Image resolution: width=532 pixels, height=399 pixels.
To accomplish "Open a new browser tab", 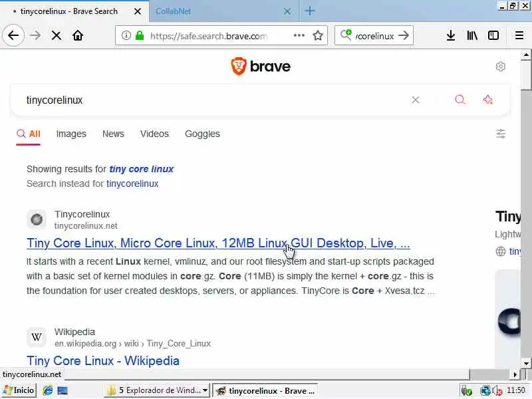I will (x=309, y=11).
